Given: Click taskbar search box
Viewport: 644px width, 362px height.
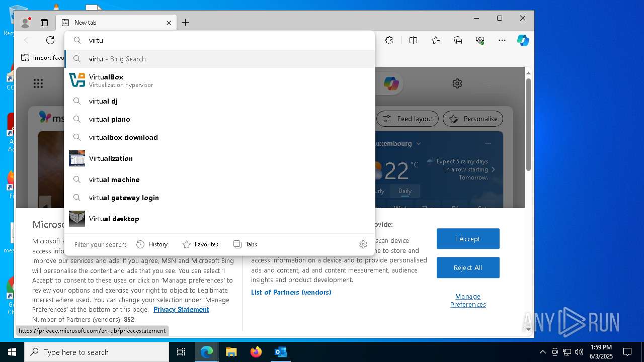Looking at the screenshot, I should point(97,352).
